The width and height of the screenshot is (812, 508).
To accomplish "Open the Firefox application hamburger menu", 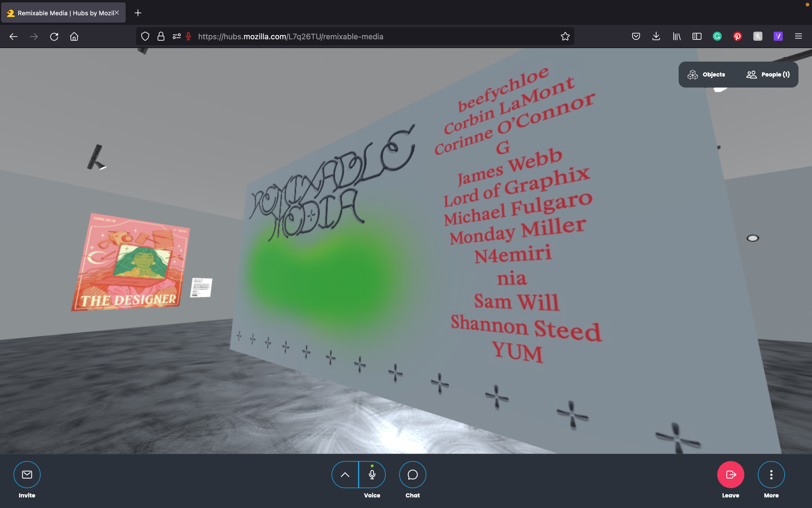I will pyautogui.click(x=798, y=36).
